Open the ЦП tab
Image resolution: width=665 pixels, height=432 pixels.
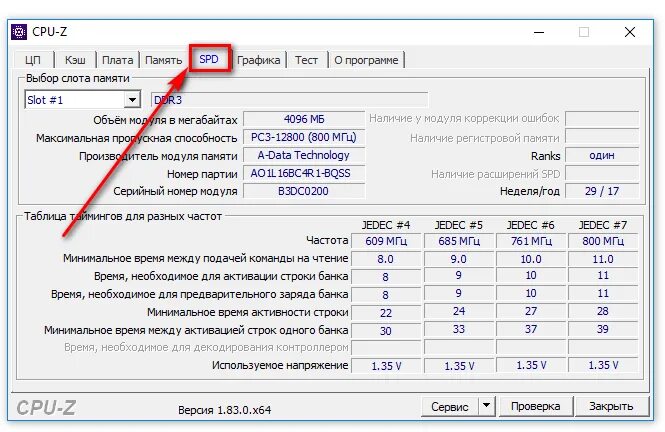(x=33, y=60)
